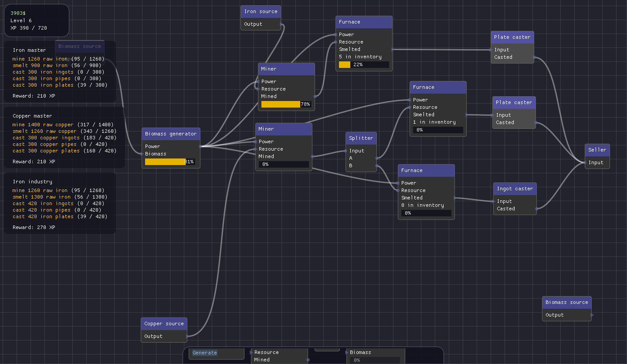The height and width of the screenshot is (364, 627).
Task: Select the Miner node showing 0% progress
Action: pyautogui.click(x=284, y=129)
